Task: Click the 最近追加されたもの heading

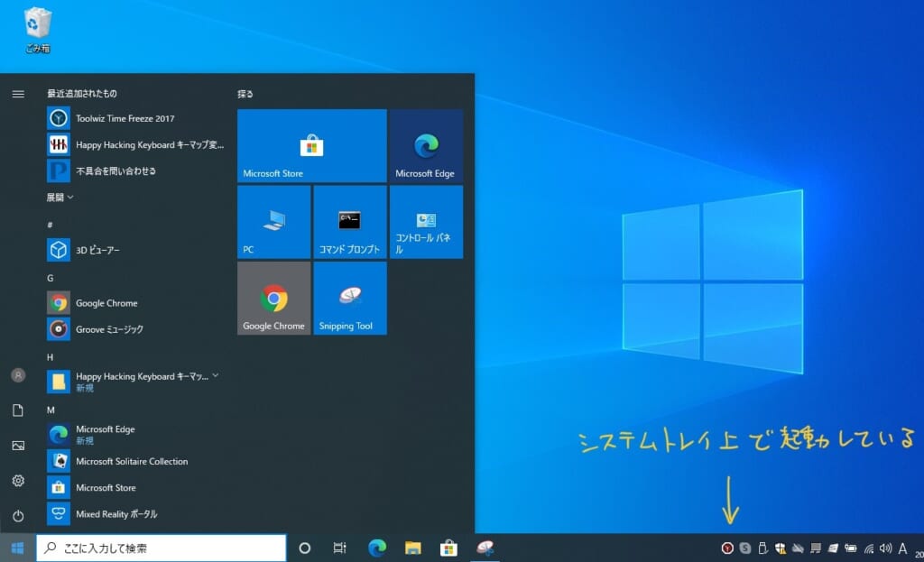Action: [x=82, y=93]
